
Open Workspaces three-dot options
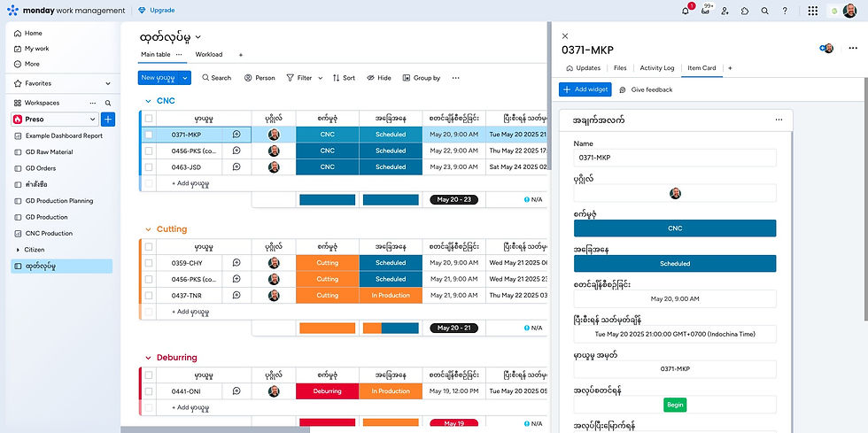[93, 103]
